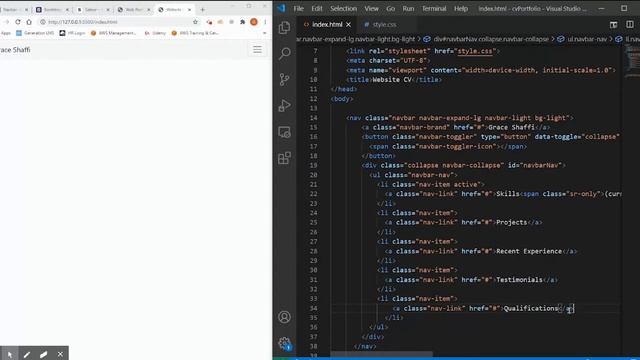The width and height of the screenshot is (640, 360).
Task: Select the highlighter annotation tool
Action: [44, 354]
